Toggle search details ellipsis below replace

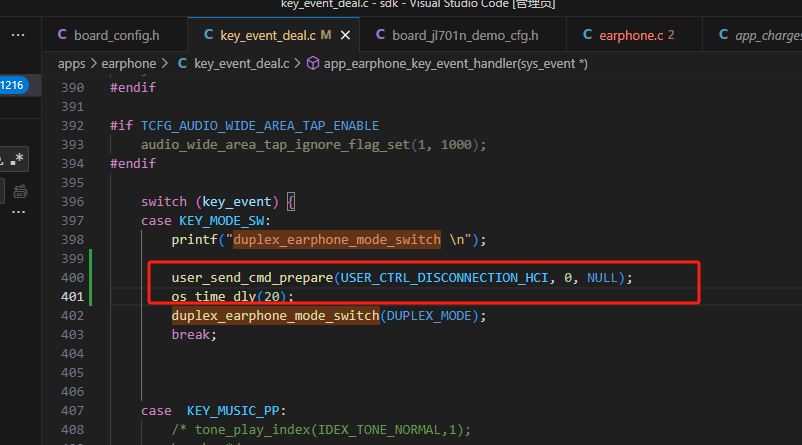tap(18, 212)
